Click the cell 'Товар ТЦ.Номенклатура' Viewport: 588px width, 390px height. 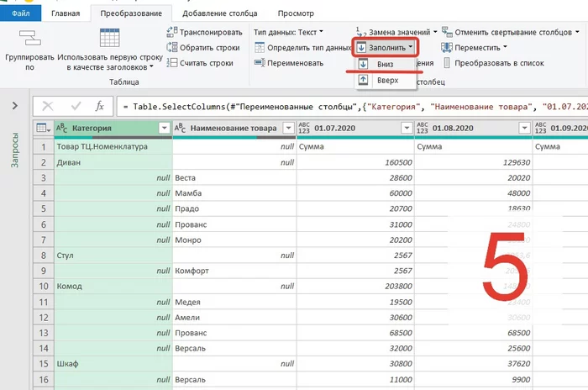point(113,147)
